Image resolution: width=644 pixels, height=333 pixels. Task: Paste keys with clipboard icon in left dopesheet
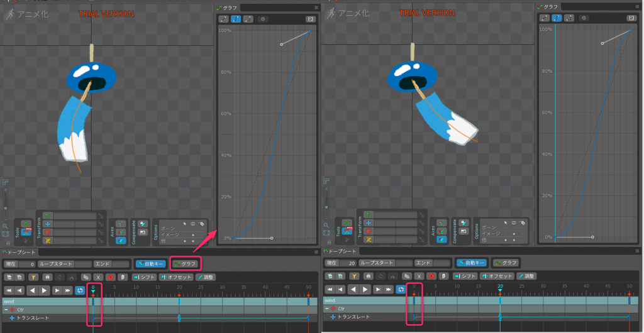(123, 277)
